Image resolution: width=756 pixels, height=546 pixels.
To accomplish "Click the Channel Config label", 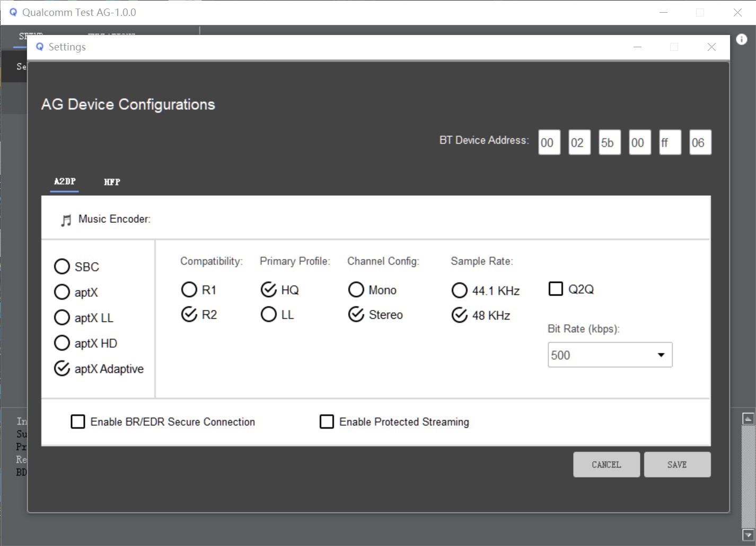I will click(x=383, y=261).
